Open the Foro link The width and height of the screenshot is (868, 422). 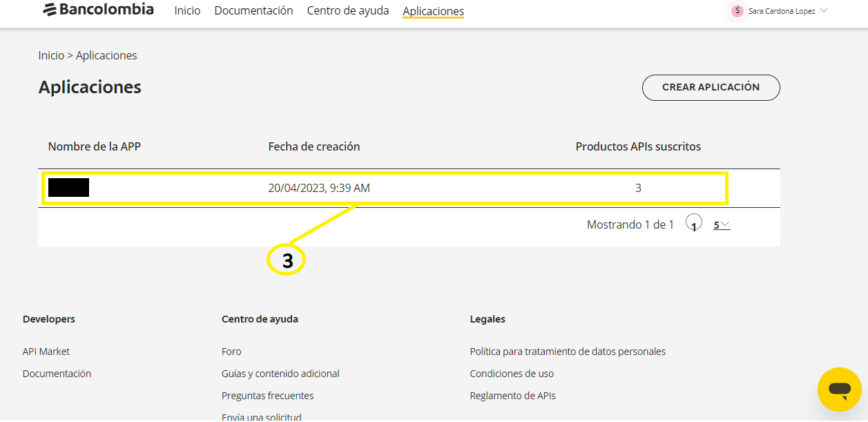231,351
